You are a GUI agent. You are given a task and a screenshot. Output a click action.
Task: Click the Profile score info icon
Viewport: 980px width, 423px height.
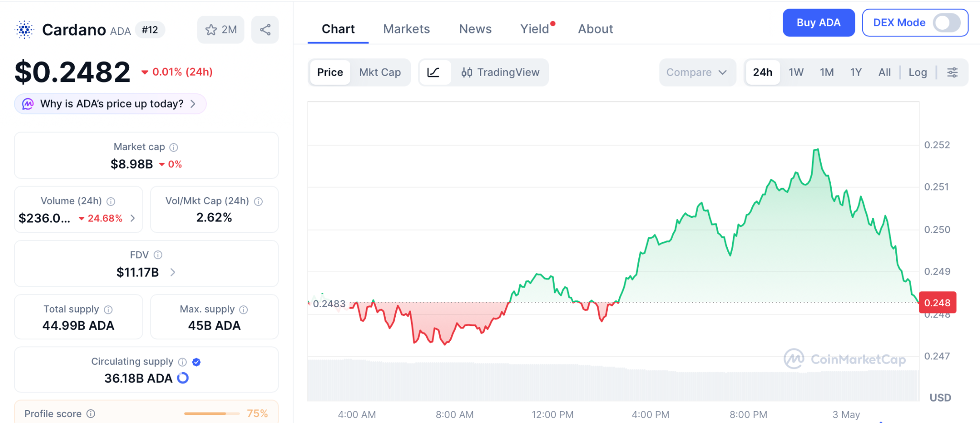click(91, 413)
